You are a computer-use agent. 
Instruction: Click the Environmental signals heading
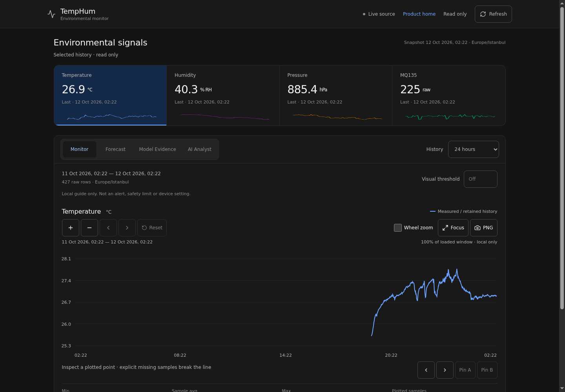coord(100,43)
